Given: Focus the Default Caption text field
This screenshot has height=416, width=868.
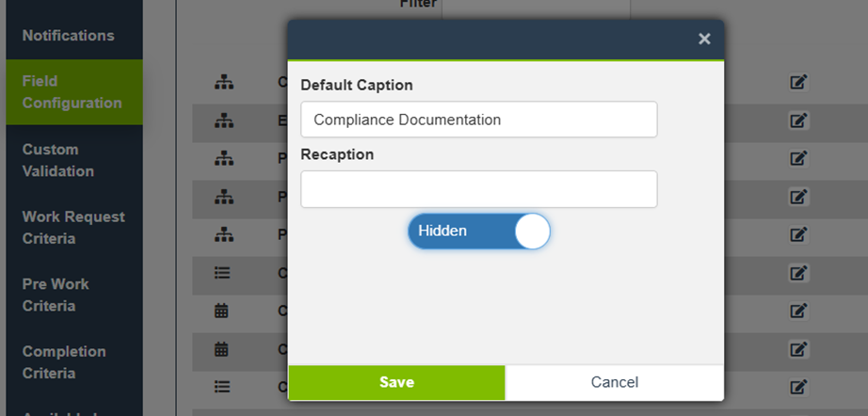Looking at the screenshot, I should coord(478,120).
